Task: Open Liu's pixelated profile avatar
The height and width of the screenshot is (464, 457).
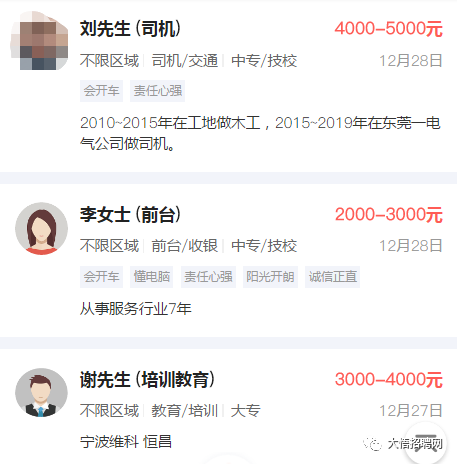Action: [39, 41]
